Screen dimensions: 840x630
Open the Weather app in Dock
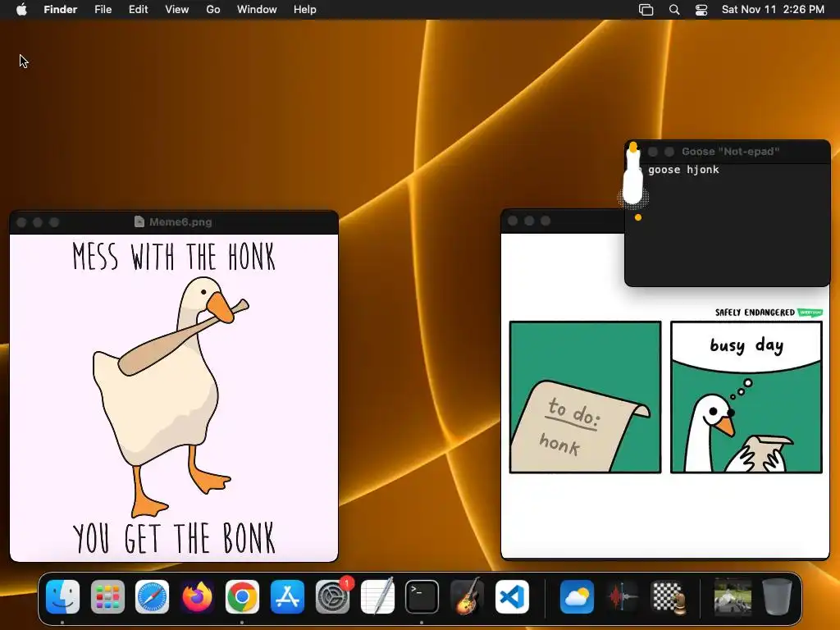click(577, 596)
